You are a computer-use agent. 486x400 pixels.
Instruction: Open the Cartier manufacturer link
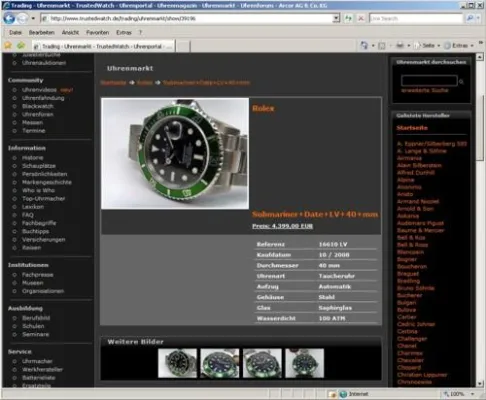(x=406, y=317)
